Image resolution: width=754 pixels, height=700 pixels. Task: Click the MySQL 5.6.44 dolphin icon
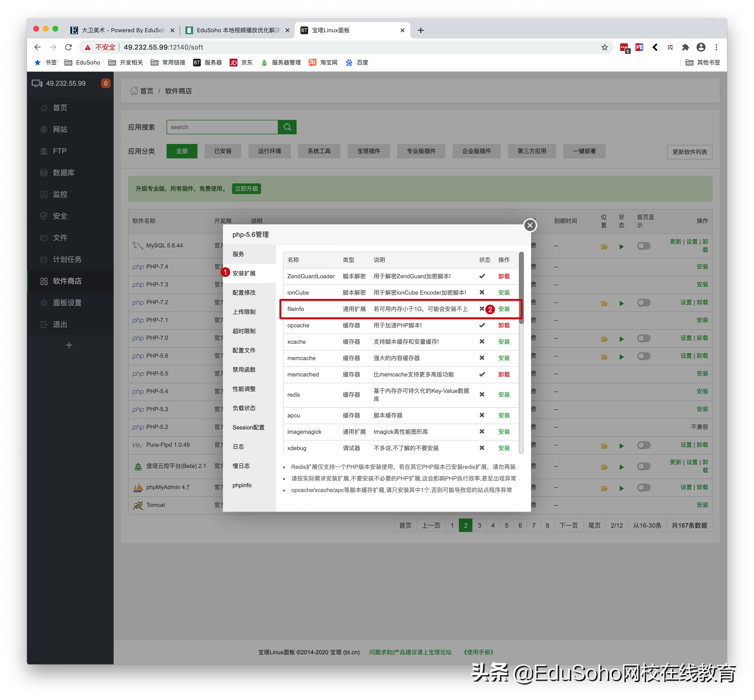pos(137,246)
